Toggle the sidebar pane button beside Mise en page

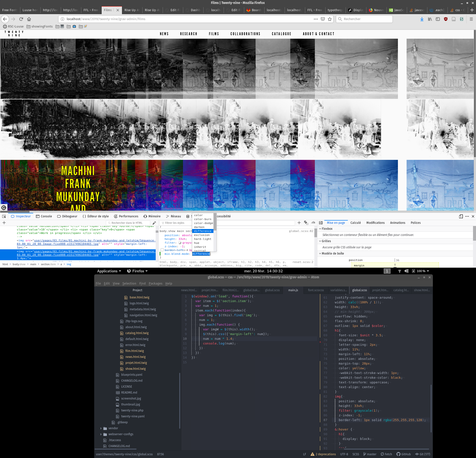[x=321, y=223]
